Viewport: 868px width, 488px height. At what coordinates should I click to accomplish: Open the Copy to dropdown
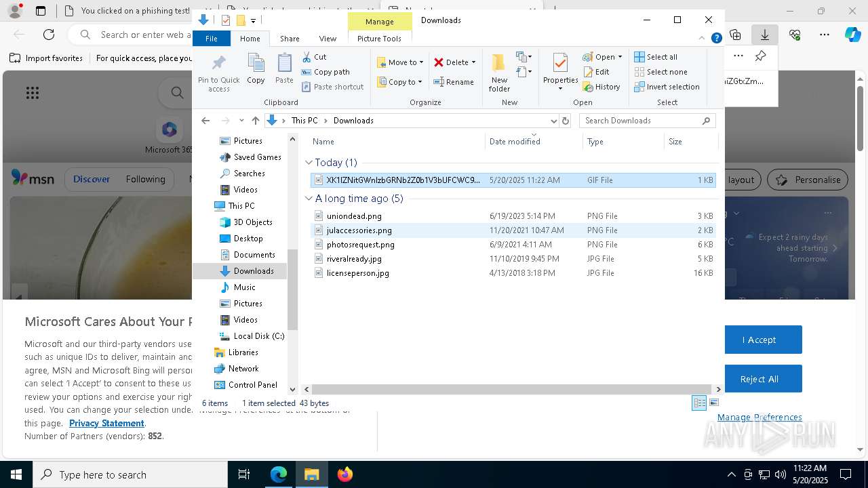(x=399, y=82)
